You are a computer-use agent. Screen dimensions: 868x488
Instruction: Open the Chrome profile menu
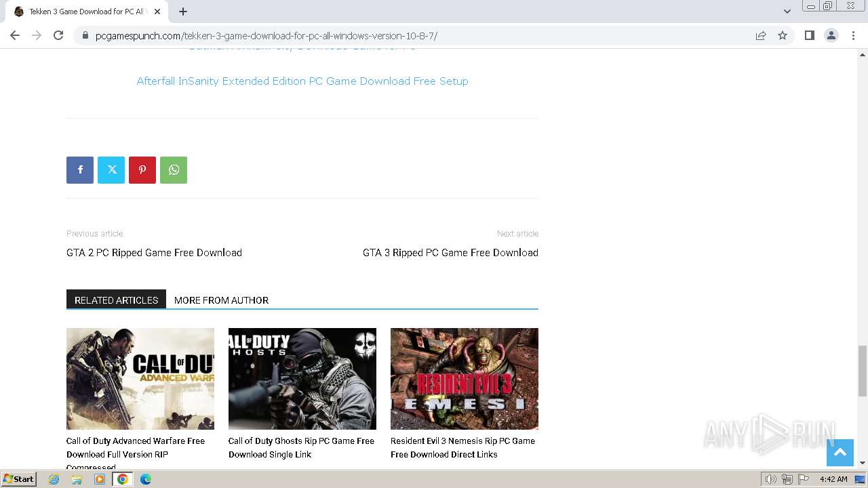pos(831,35)
